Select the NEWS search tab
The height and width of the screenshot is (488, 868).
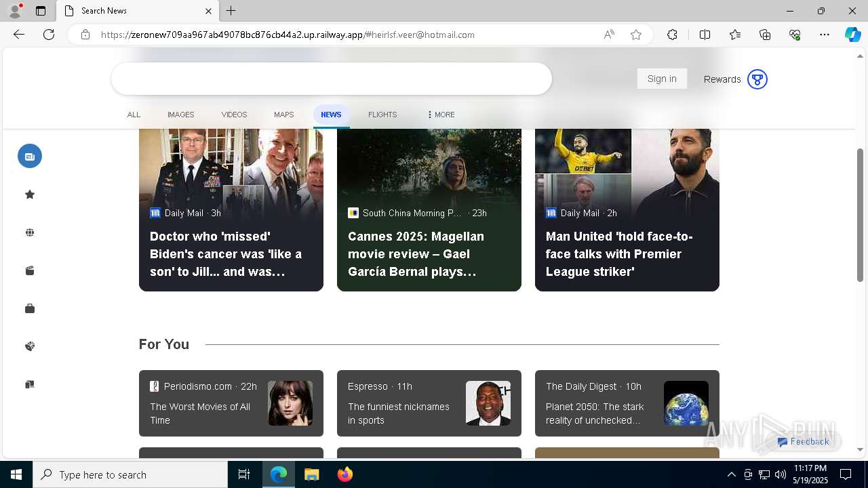tap(331, 115)
